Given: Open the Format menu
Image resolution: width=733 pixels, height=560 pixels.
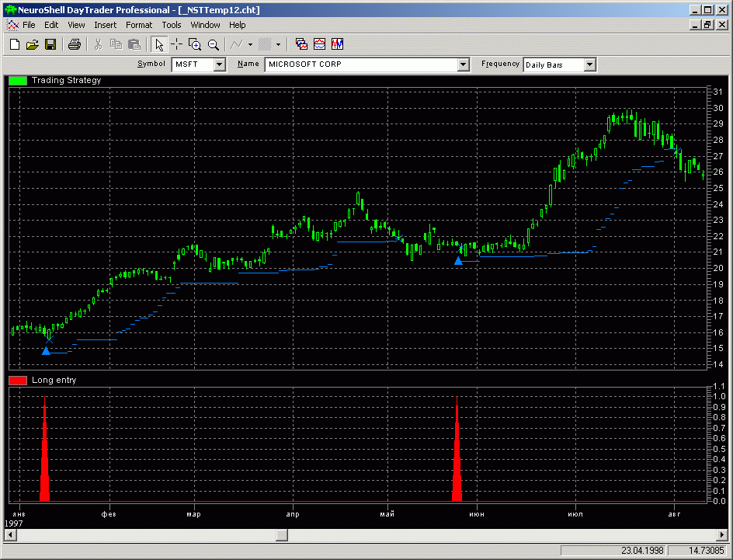Looking at the screenshot, I should click(x=139, y=25).
